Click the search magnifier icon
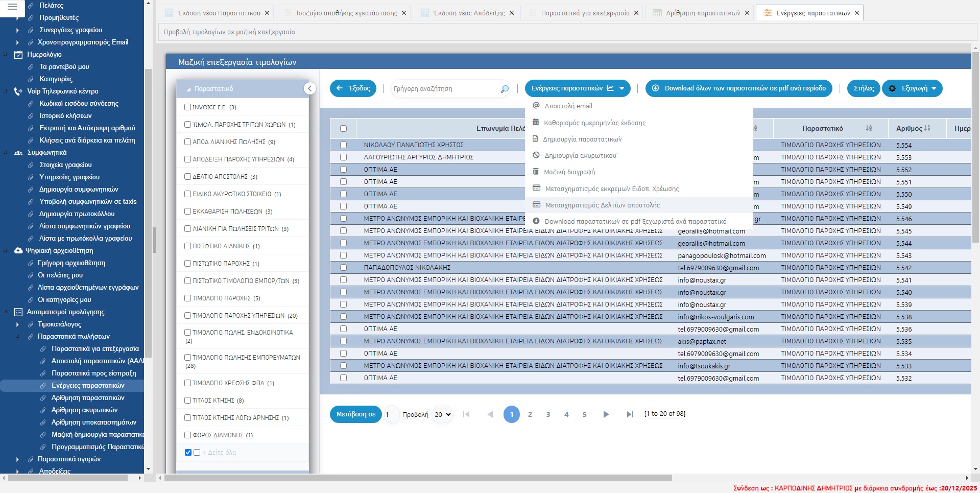Viewport: 980px width, 493px height. [x=505, y=89]
